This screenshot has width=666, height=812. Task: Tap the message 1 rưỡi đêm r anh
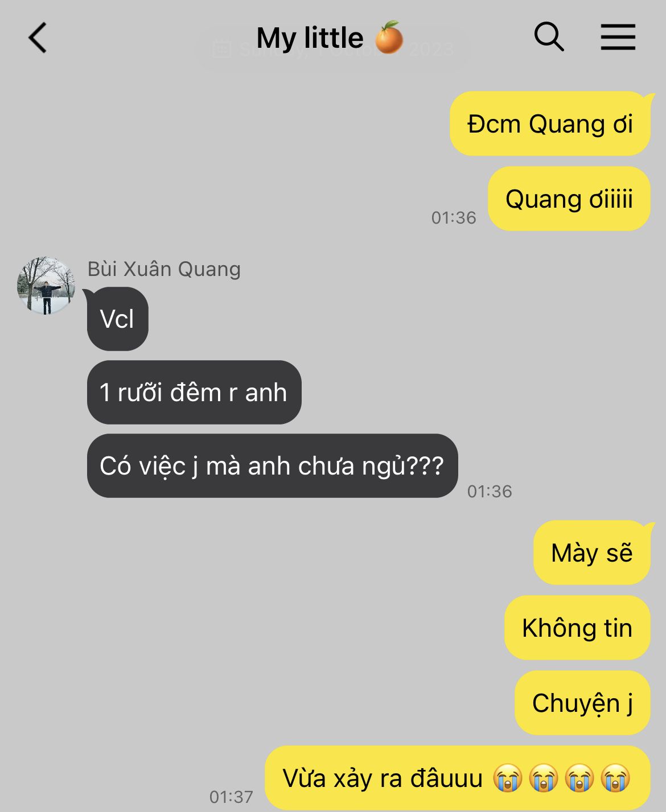pyautogui.click(x=194, y=392)
